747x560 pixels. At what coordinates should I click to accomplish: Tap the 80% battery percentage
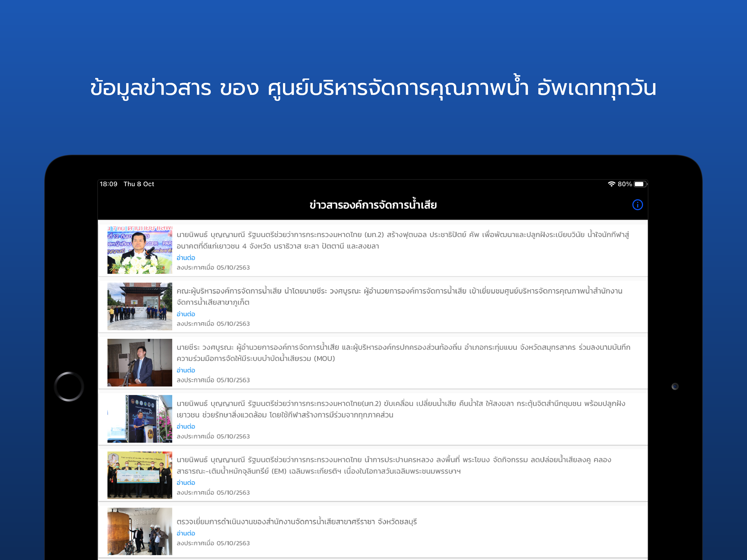(625, 184)
